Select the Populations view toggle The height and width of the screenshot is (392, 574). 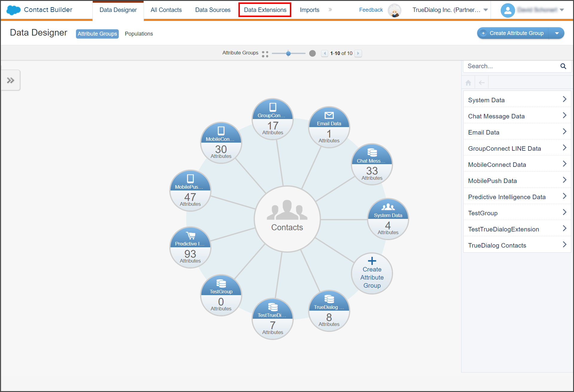tap(139, 34)
